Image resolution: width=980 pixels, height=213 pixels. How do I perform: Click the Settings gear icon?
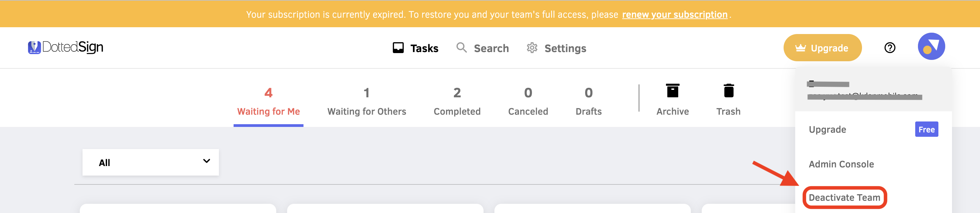click(532, 48)
